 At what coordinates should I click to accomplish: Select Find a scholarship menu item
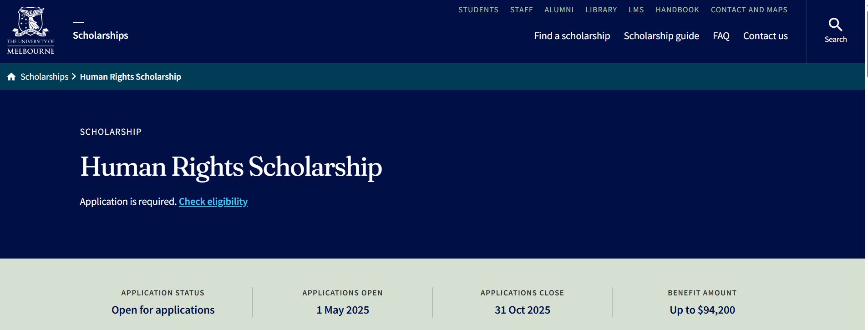click(x=572, y=36)
